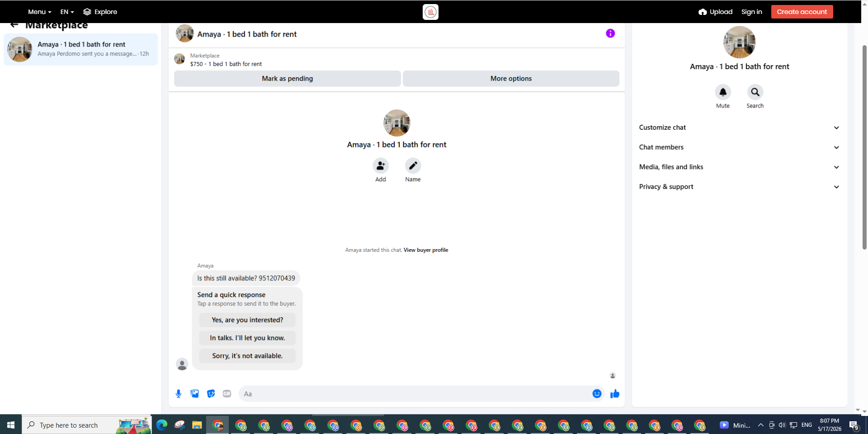
Task: Click Mark as pending button
Action: pyautogui.click(x=288, y=79)
